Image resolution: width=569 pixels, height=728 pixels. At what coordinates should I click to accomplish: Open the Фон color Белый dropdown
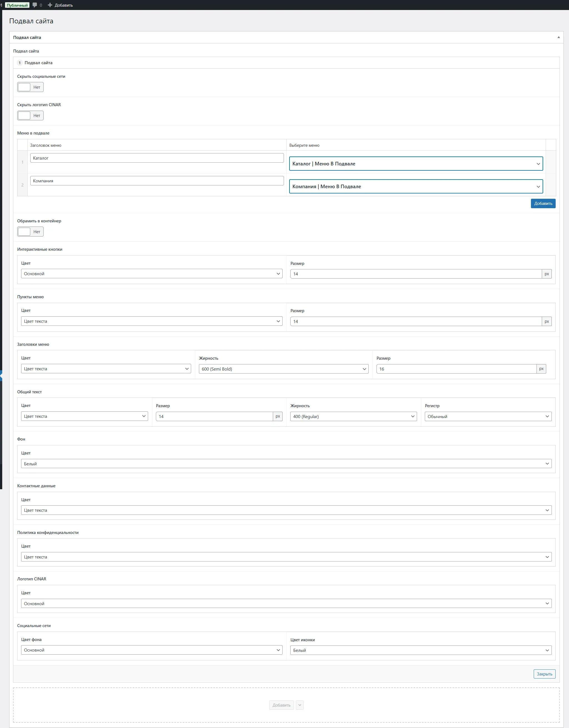pyautogui.click(x=286, y=464)
